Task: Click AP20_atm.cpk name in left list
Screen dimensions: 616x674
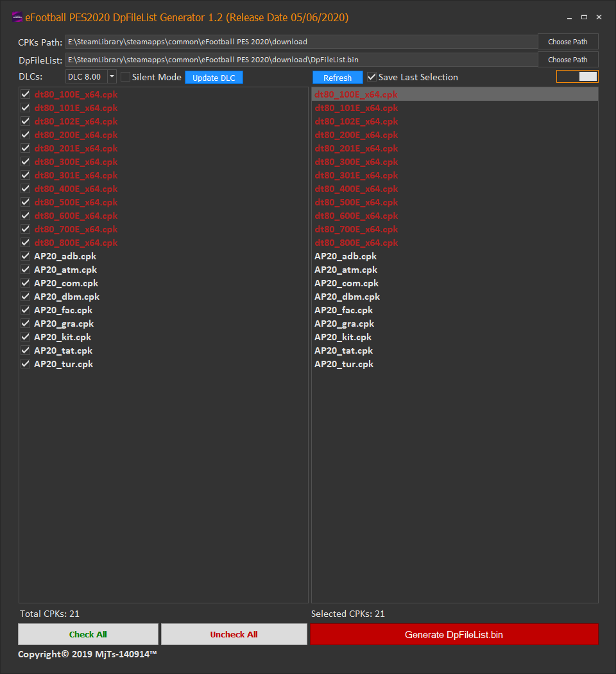Action: click(x=65, y=270)
